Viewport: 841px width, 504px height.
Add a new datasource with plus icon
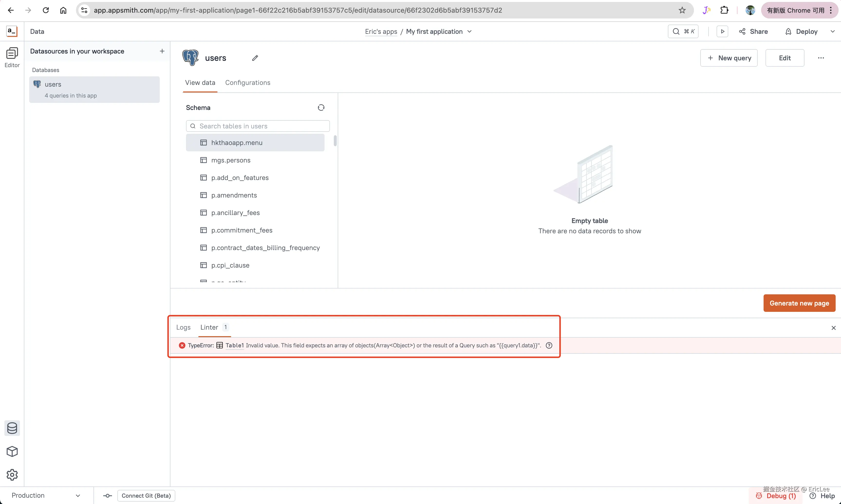(162, 51)
